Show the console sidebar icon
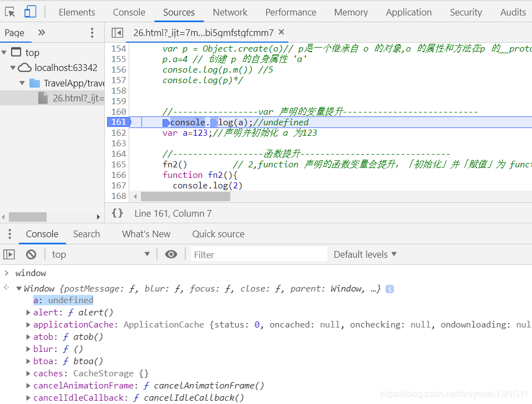 tap(9, 254)
